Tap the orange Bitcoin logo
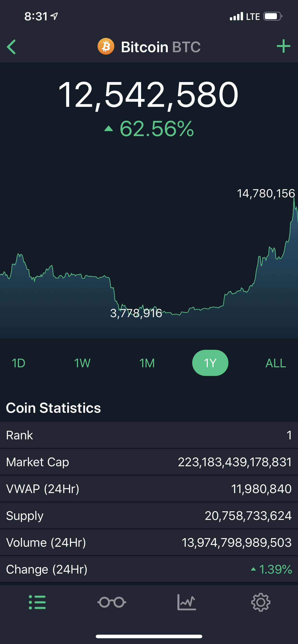Image resolution: width=298 pixels, height=644 pixels. 106,46
